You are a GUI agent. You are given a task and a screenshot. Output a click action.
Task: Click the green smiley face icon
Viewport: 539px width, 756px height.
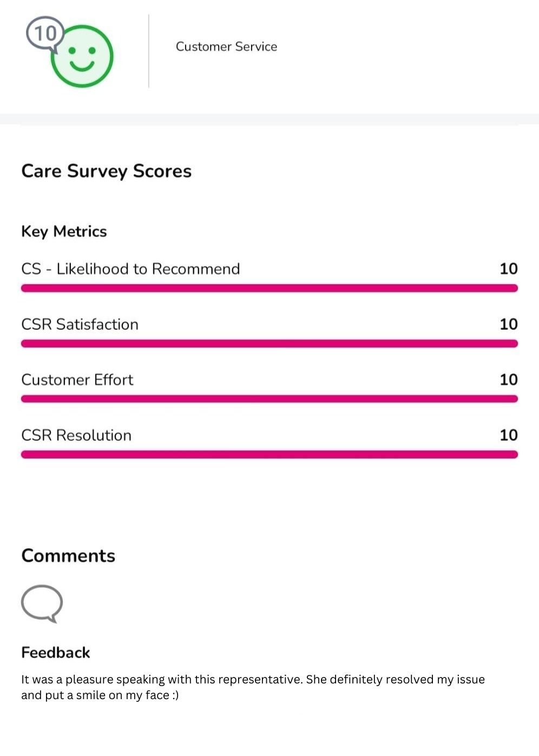(83, 57)
